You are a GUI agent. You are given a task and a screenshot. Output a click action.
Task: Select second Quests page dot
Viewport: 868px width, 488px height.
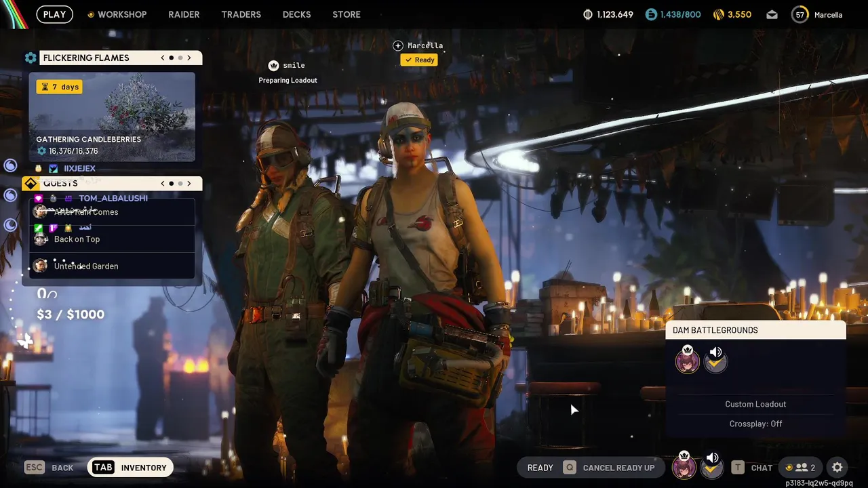click(x=180, y=183)
